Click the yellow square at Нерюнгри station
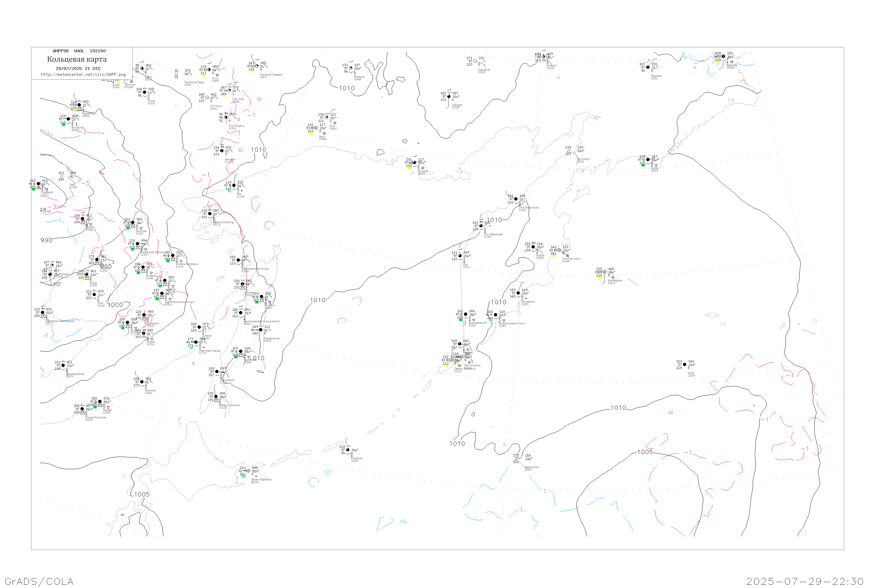882x588 pixels. (74, 111)
